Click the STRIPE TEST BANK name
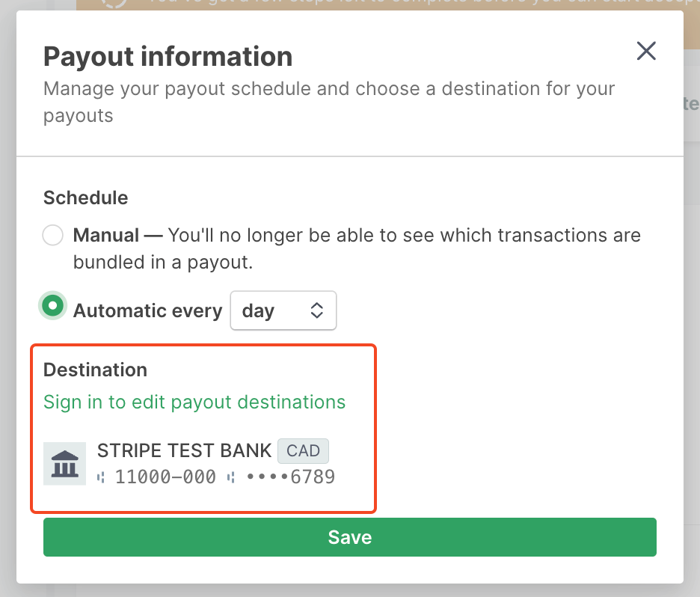Viewport: 700px width, 597px height. 184,451
